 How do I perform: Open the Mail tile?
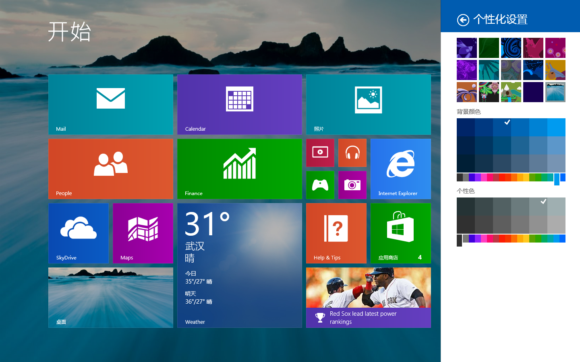coord(111,105)
